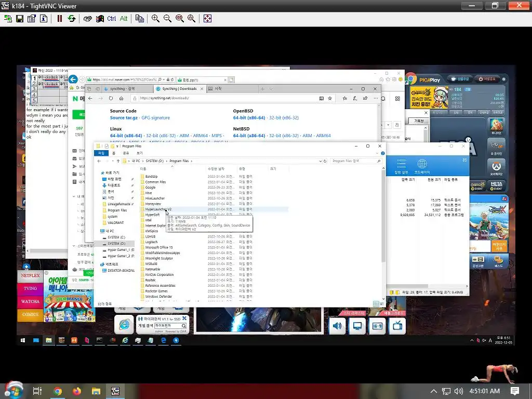Click GPG signature link

click(155, 118)
